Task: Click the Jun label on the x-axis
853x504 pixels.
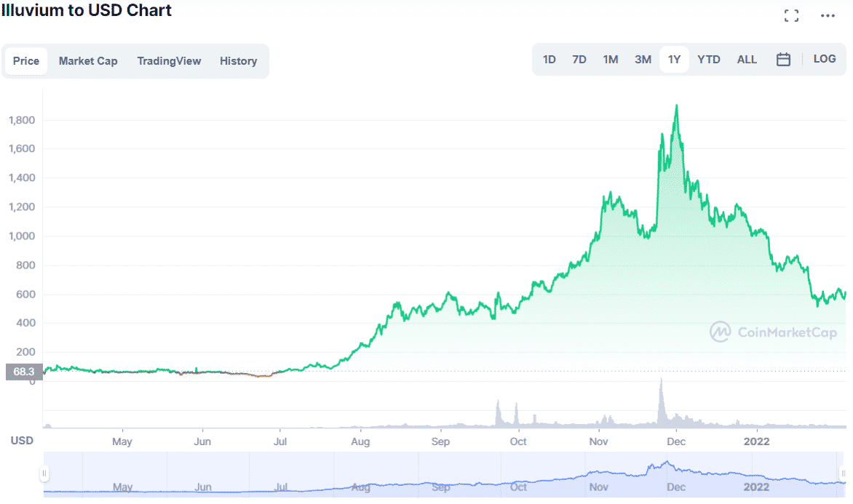Action: 202,441
